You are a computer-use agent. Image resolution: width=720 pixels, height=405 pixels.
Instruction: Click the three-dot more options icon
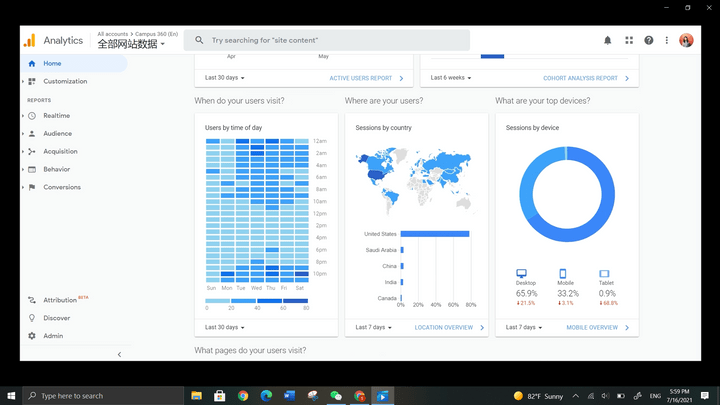(667, 40)
